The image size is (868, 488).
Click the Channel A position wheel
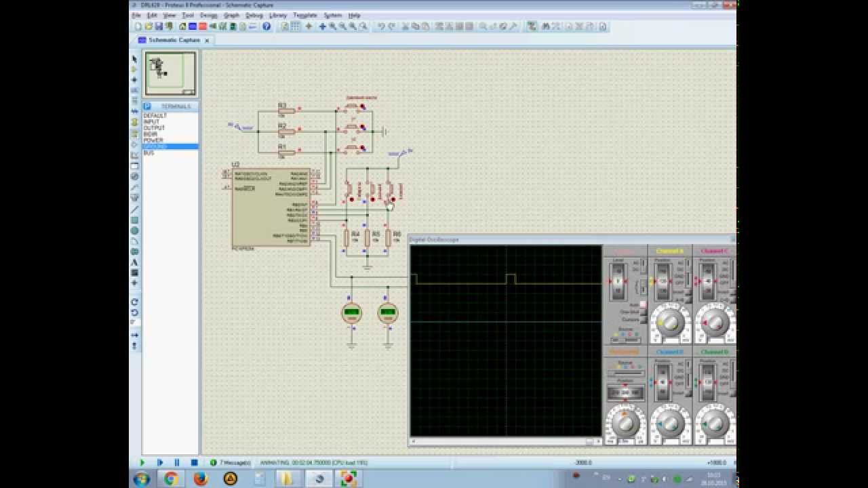coord(663,281)
